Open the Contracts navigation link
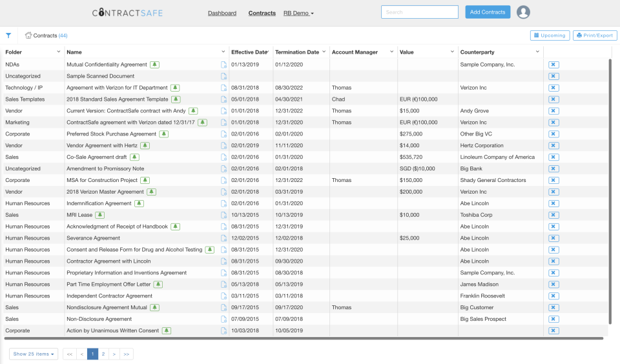 [x=262, y=13]
